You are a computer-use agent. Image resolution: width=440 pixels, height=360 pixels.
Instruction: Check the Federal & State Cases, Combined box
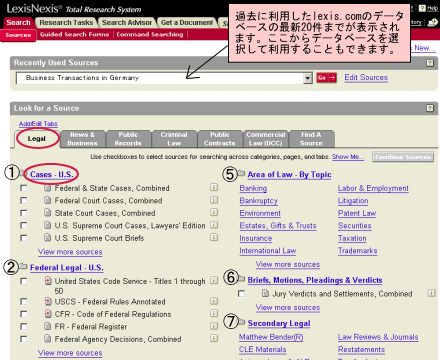(x=24, y=188)
